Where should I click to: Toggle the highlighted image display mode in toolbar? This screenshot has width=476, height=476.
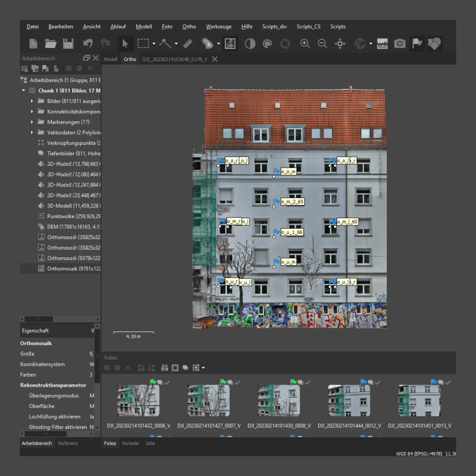coord(230,44)
